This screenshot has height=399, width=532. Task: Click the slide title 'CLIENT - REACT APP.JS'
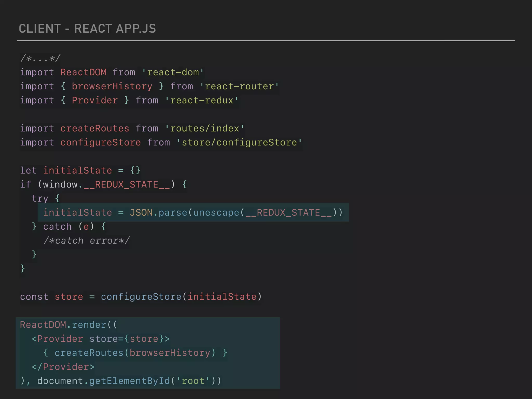click(87, 29)
